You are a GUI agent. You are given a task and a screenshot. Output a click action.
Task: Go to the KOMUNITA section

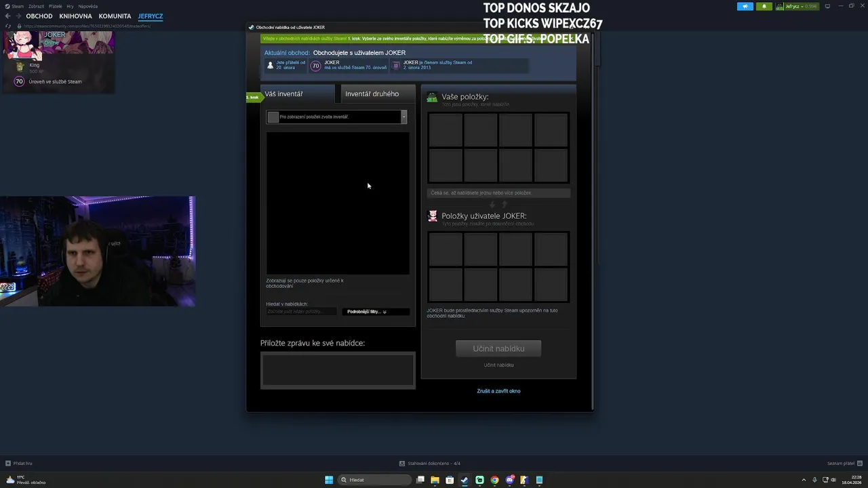click(x=115, y=16)
